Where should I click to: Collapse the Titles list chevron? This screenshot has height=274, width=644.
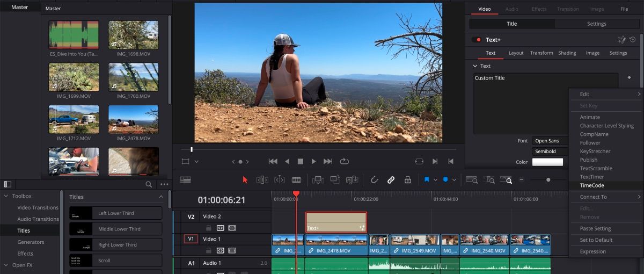[x=161, y=197]
